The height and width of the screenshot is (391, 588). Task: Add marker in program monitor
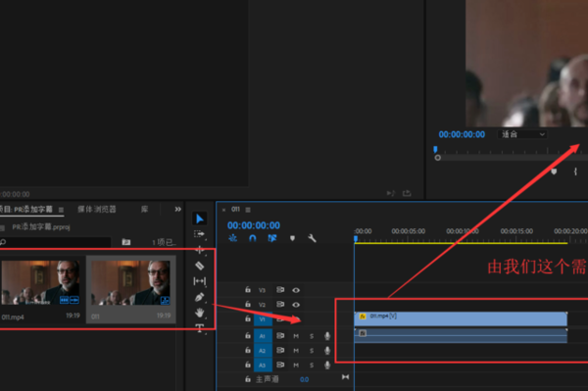point(554,171)
